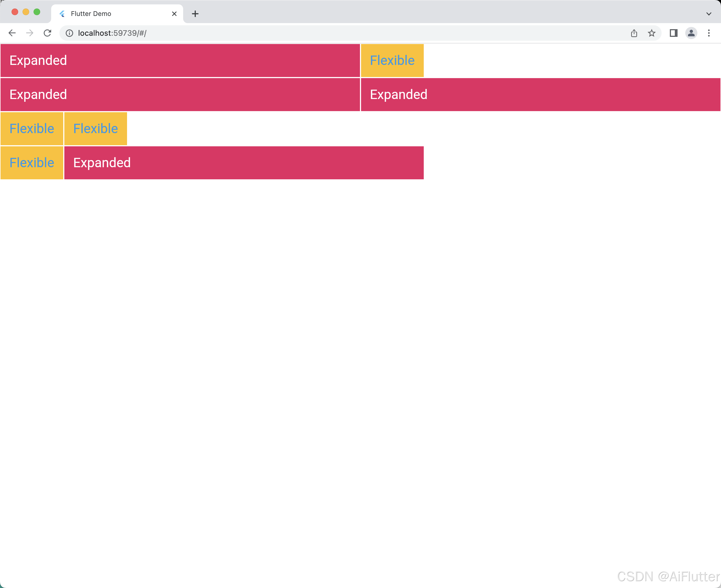Viewport: 721px width, 588px height.
Task: View site information icon in address bar
Action: [69, 33]
